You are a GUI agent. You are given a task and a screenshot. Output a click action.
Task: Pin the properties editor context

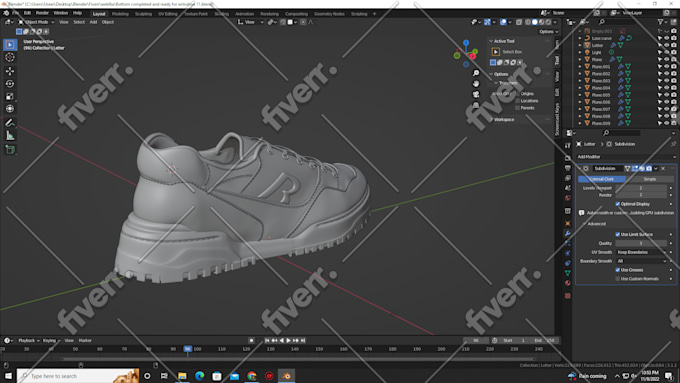point(673,144)
